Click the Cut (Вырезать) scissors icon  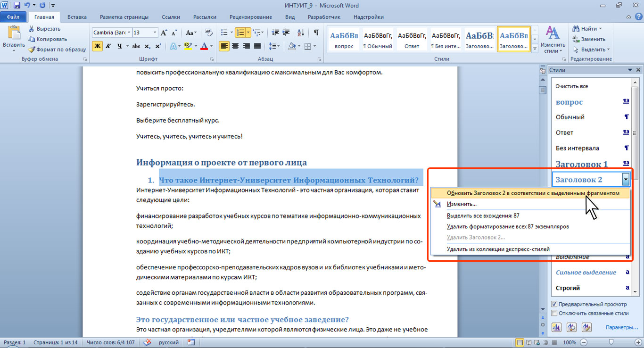[32, 29]
